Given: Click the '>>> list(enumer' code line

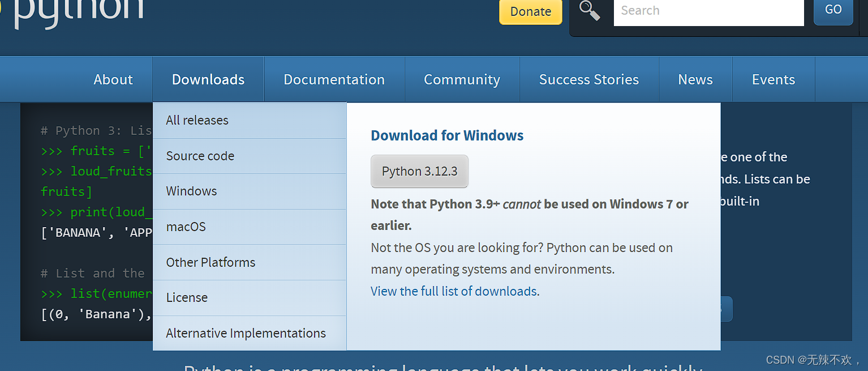Looking at the screenshot, I should (96, 293).
